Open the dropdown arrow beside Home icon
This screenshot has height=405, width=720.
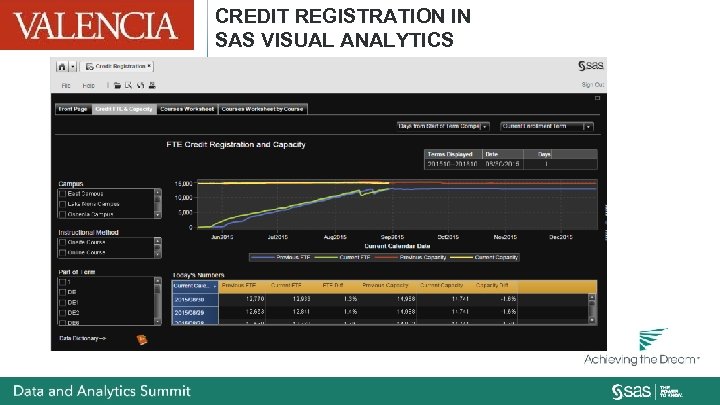[73, 67]
